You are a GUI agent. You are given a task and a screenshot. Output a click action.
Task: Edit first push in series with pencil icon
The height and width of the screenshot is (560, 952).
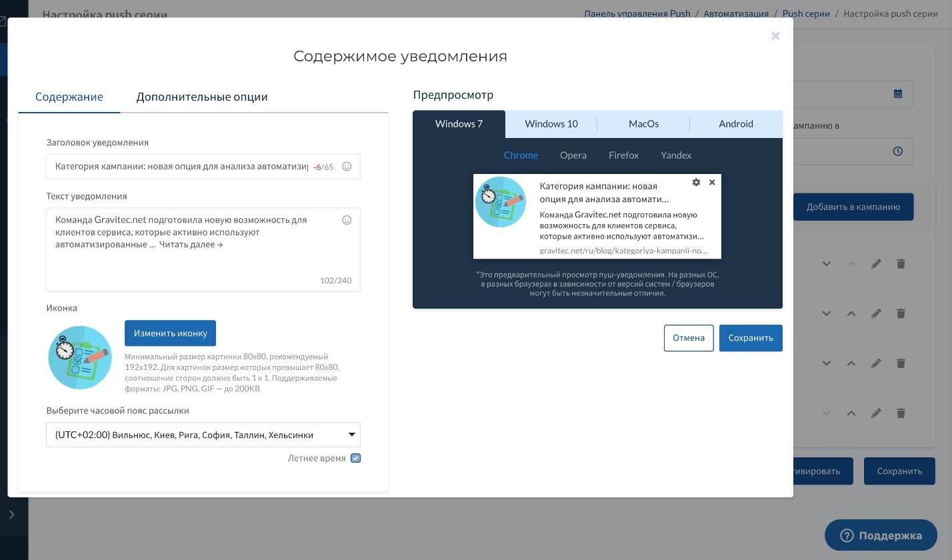(876, 263)
